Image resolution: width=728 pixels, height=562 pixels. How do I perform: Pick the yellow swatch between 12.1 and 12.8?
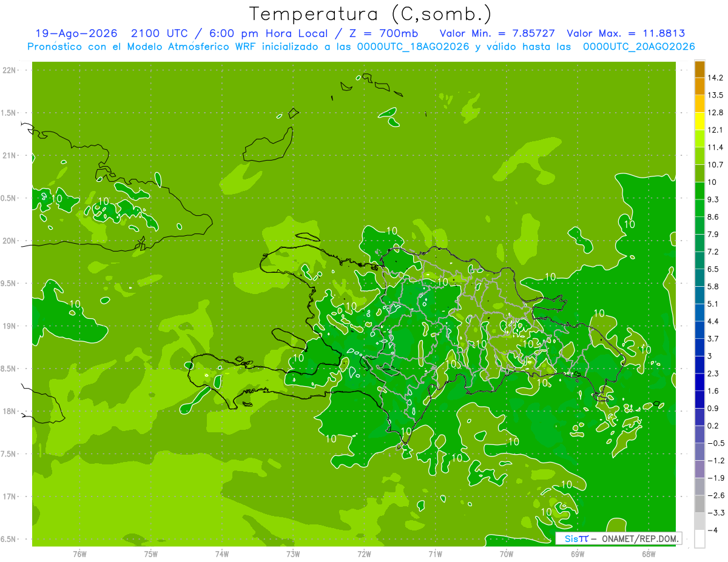(x=699, y=121)
